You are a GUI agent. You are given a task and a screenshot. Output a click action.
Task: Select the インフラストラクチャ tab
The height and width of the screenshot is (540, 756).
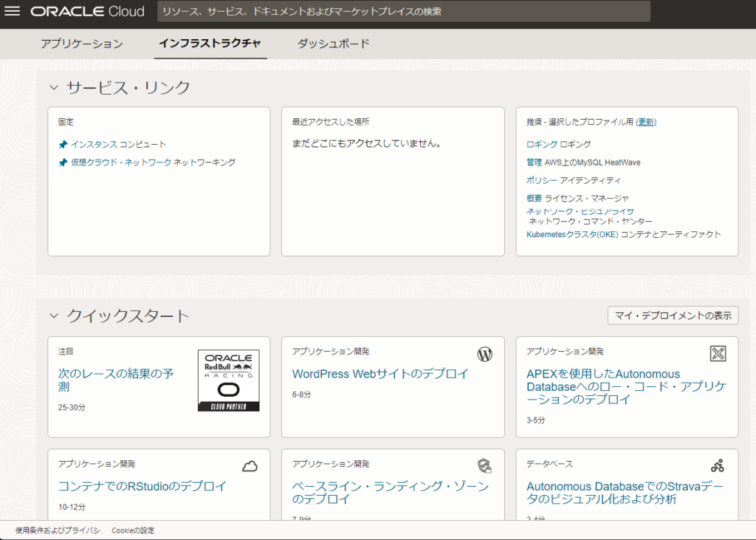point(210,44)
